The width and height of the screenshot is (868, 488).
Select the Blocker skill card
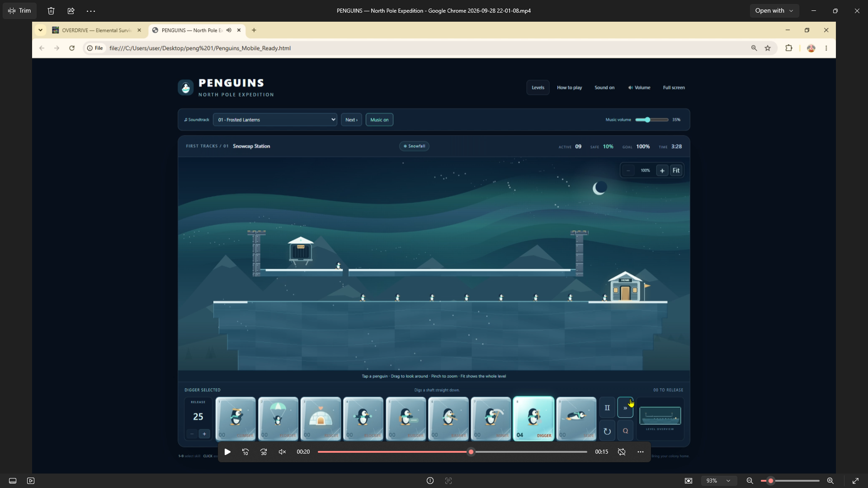[x=363, y=418]
